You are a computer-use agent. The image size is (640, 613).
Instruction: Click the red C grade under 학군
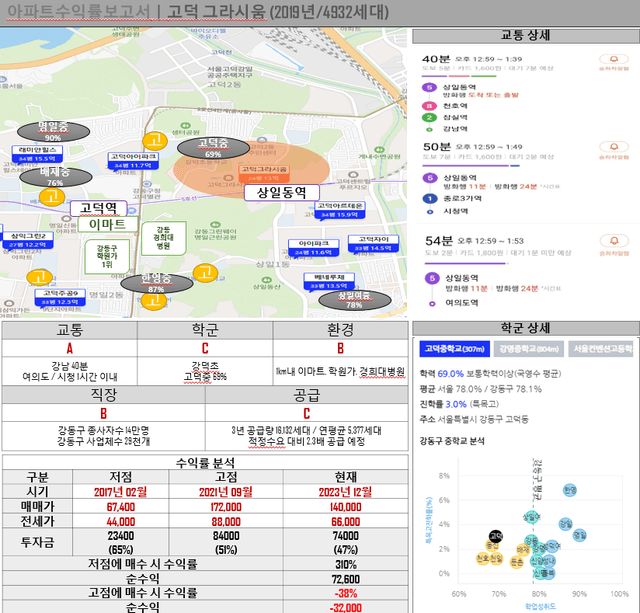click(205, 349)
